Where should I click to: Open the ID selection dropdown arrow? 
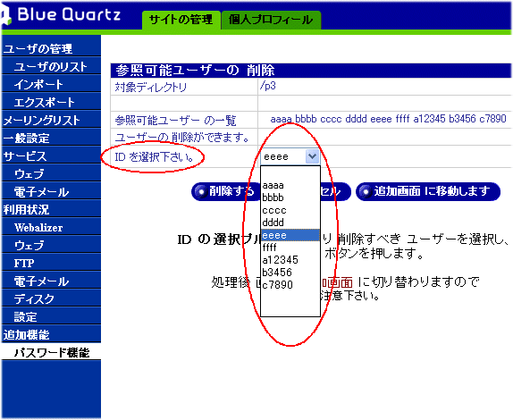tap(312, 156)
